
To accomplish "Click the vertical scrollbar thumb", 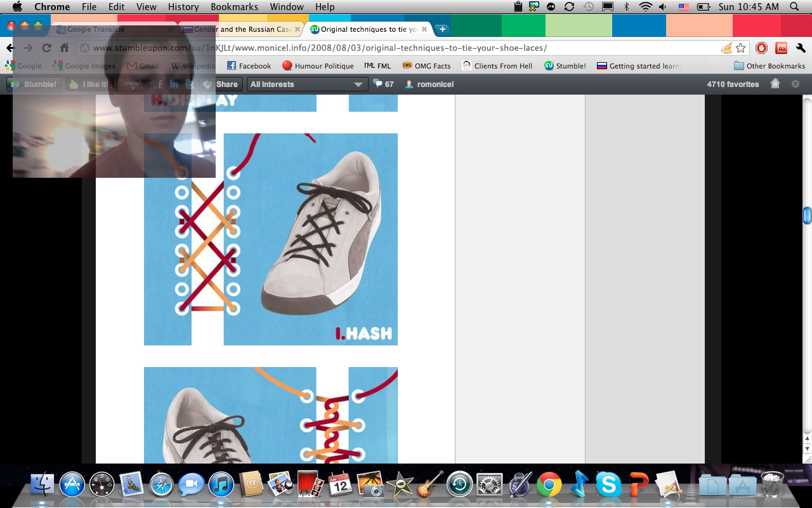I will click(x=807, y=216).
